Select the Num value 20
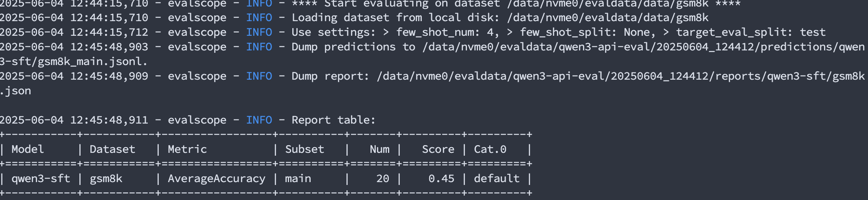This screenshot has height=200, width=868. [x=383, y=178]
